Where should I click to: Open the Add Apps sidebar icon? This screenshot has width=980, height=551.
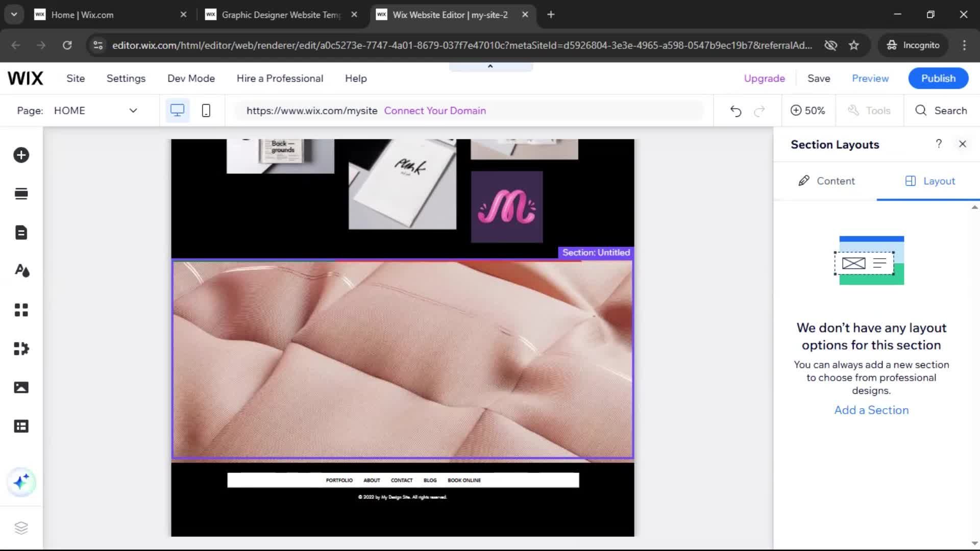click(21, 310)
